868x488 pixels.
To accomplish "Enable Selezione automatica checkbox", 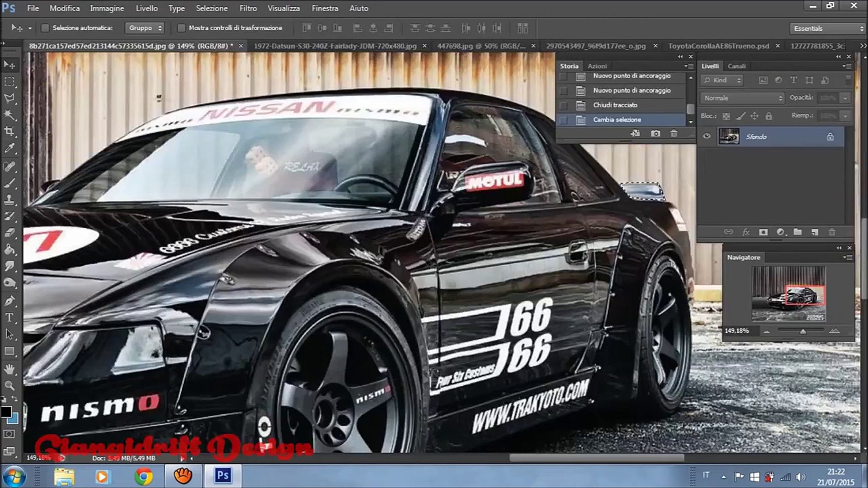I will point(45,28).
